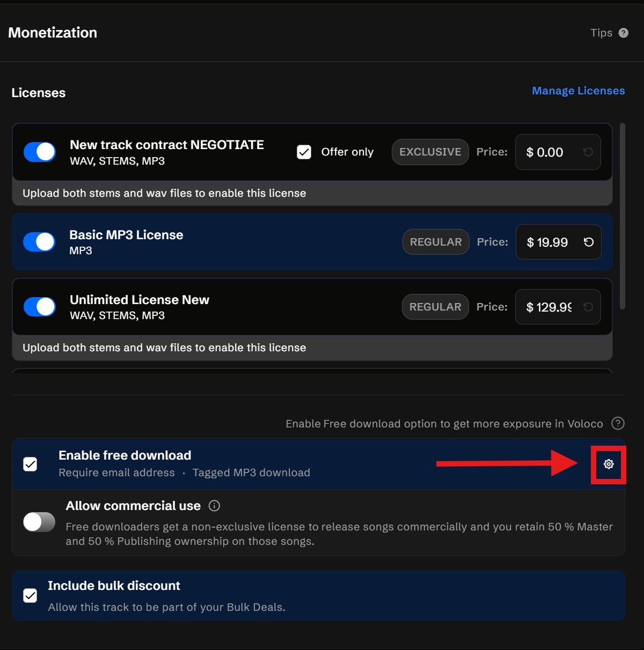This screenshot has height=650, width=644.
Task: Click REGULAR badge on Basic MP3 License
Action: [436, 242]
